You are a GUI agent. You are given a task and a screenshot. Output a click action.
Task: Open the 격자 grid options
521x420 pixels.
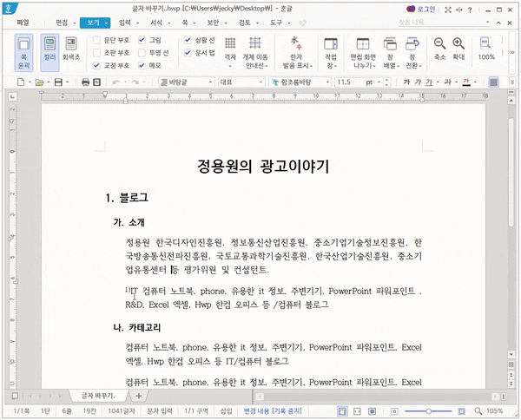[x=230, y=52]
